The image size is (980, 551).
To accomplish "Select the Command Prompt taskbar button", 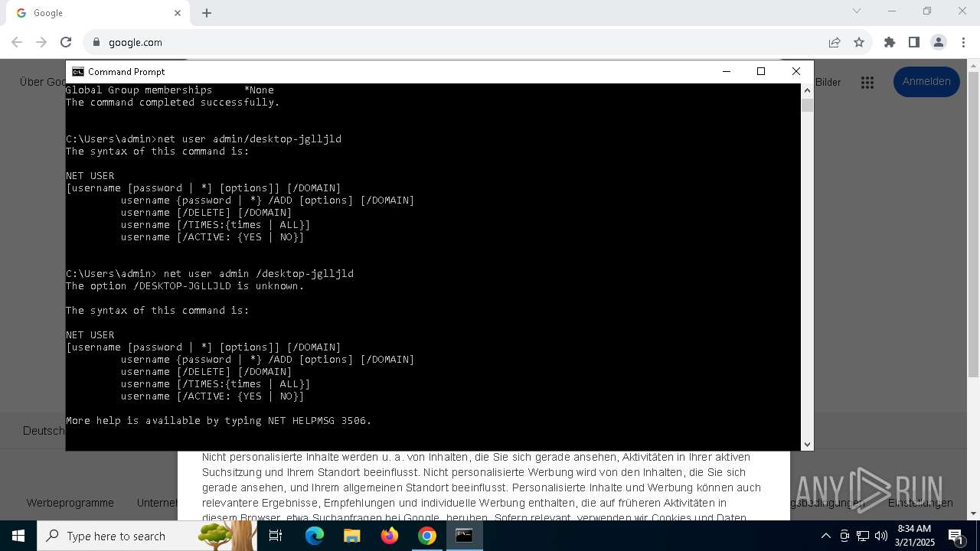I will tap(464, 536).
